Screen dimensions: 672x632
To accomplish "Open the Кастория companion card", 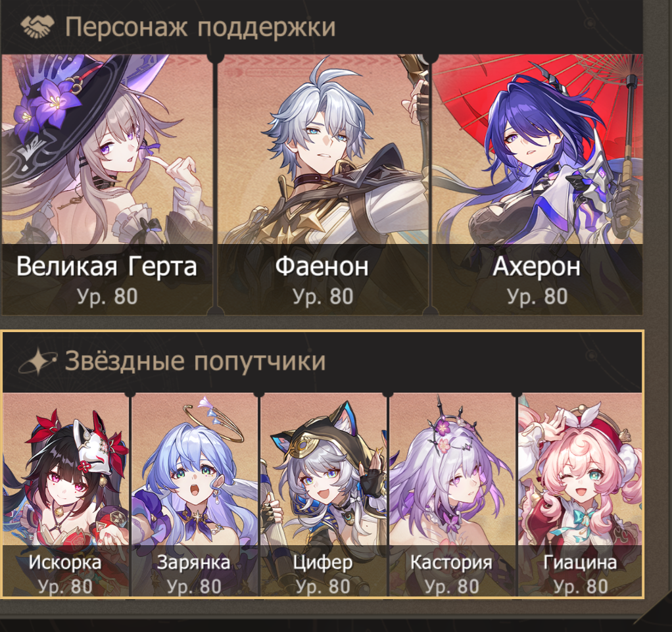I will tap(452, 495).
